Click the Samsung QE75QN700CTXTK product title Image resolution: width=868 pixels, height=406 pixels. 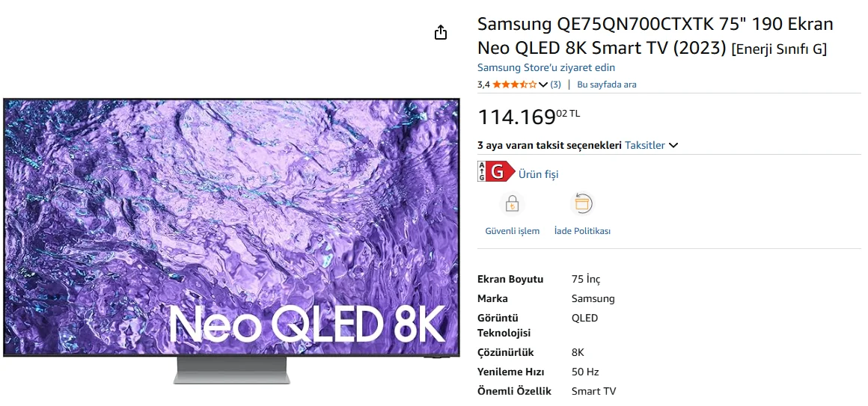(x=655, y=36)
